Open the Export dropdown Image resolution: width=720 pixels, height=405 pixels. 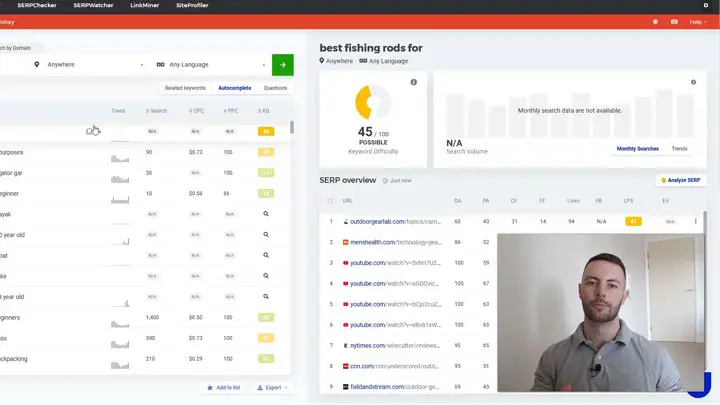pos(273,387)
